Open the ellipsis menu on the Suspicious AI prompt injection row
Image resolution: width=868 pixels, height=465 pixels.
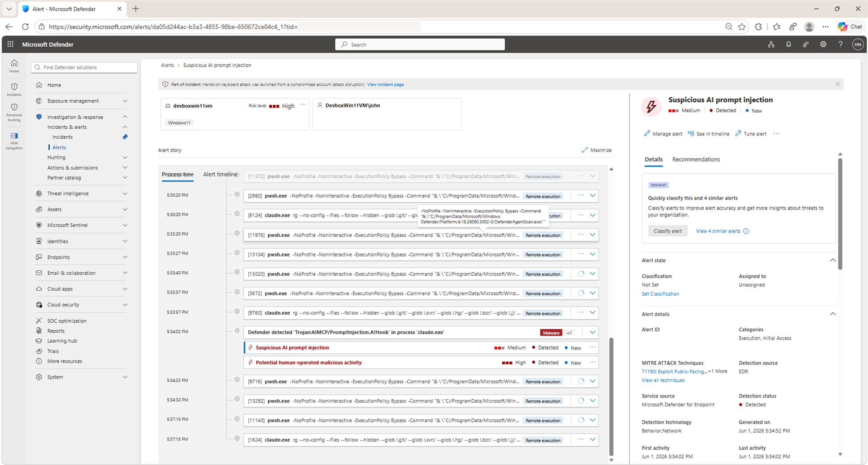tap(592, 347)
